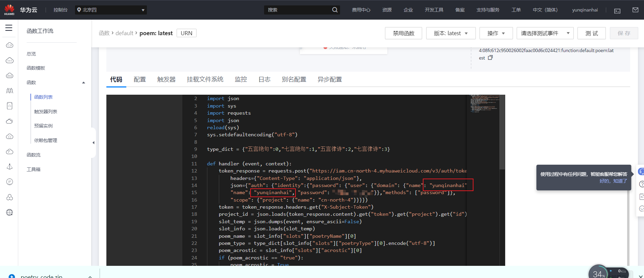Open the headset smart customer service icon

click(x=641, y=171)
